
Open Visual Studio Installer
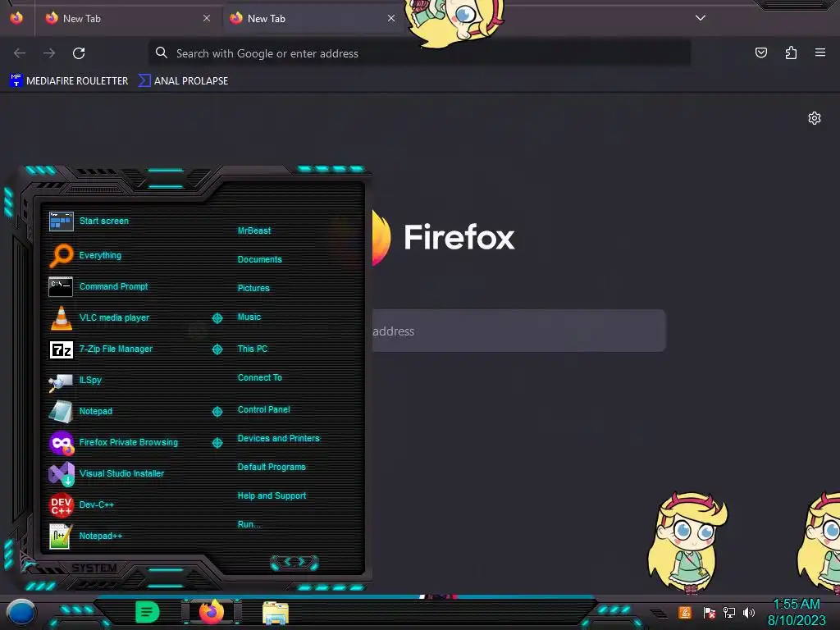click(61, 473)
